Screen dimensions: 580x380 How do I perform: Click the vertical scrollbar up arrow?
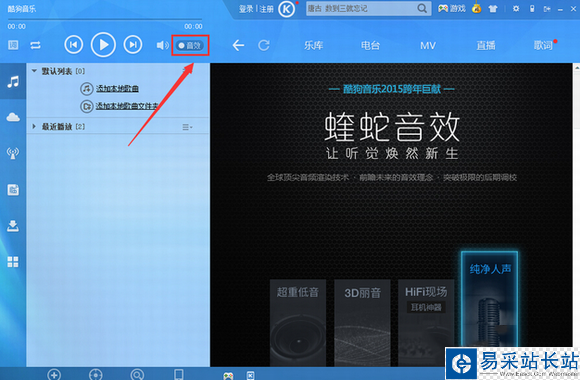[x=576, y=67]
